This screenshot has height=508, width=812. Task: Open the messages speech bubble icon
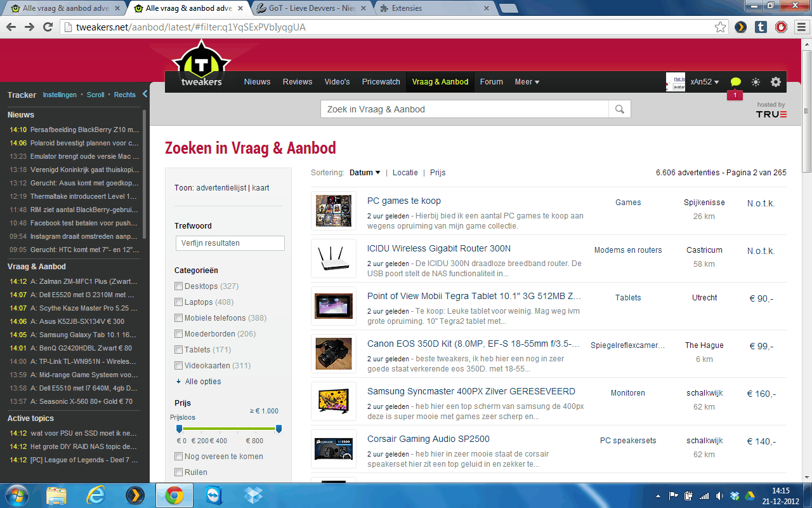click(x=736, y=82)
